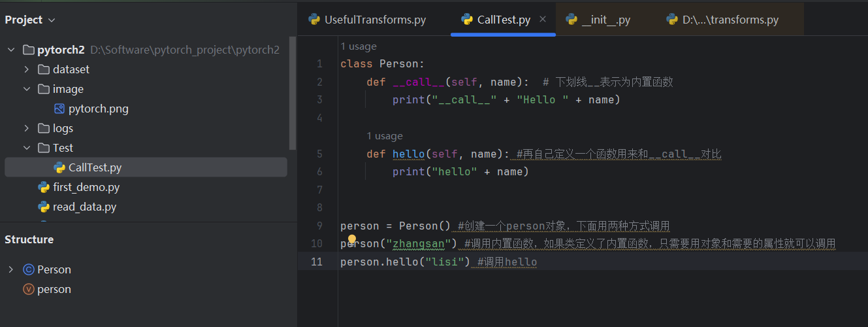This screenshot has width=868, height=327.
Task: Expand the dataset folder
Action: point(27,69)
